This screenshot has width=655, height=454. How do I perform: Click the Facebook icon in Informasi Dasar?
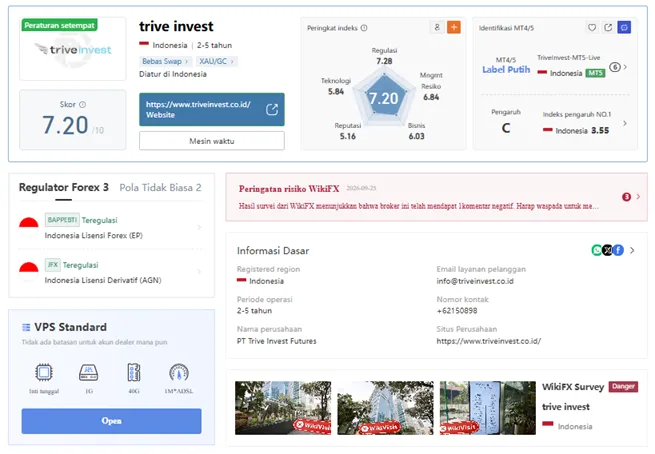[x=618, y=250]
